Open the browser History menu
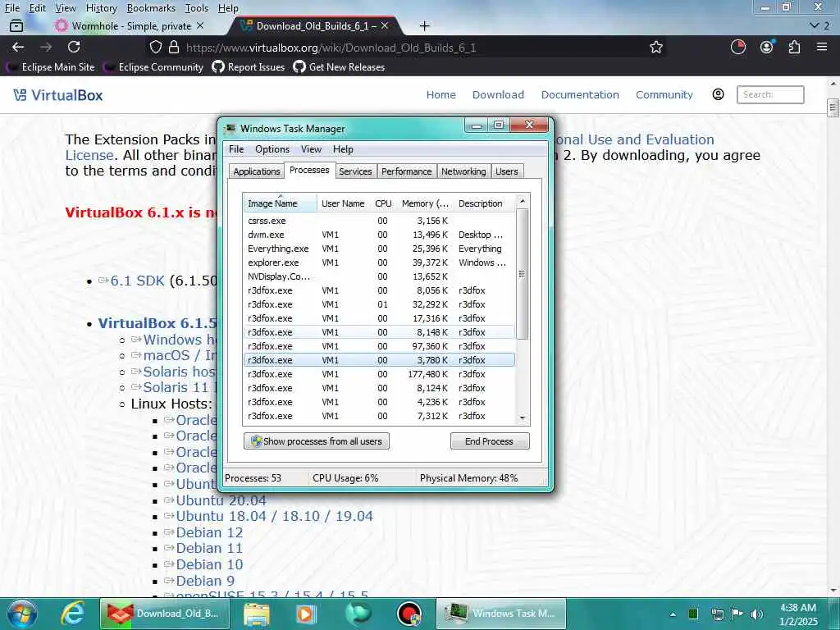The width and height of the screenshot is (840, 630). click(x=101, y=8)
